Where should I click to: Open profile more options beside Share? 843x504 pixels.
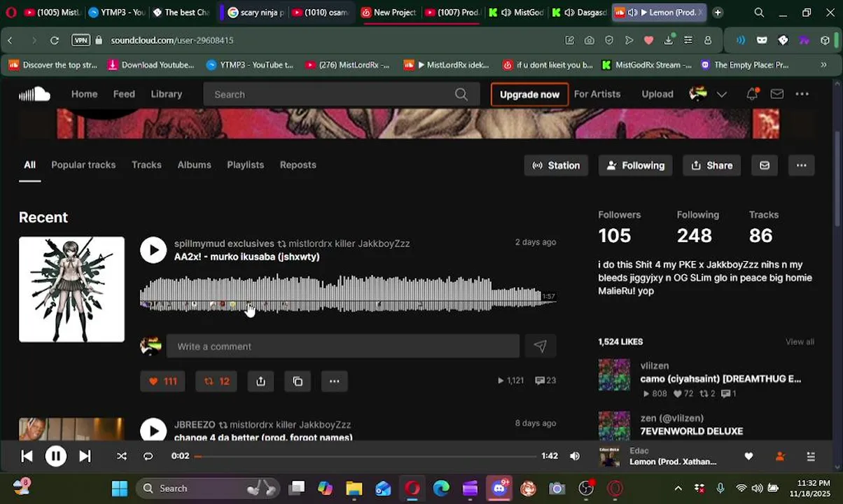tap(801, 165)
